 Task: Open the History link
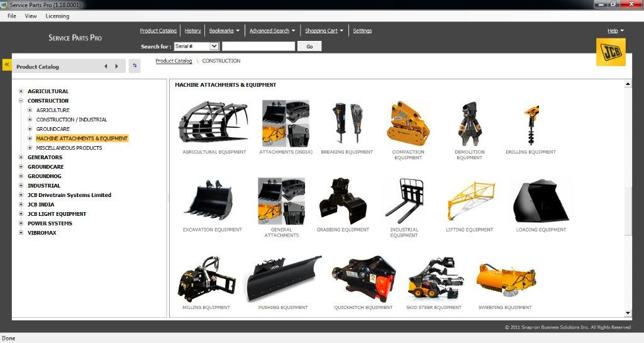(192, 31)
